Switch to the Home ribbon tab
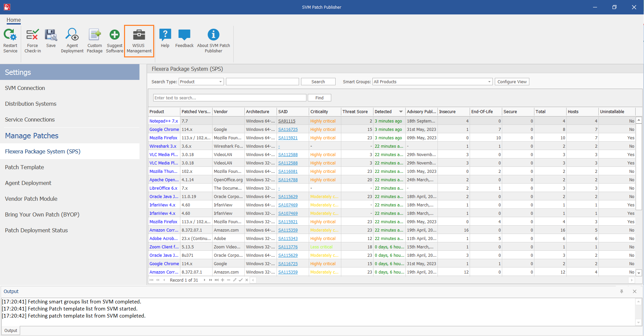Image resolution: width=644 pixels, height=336 pixels. [13, 20]
